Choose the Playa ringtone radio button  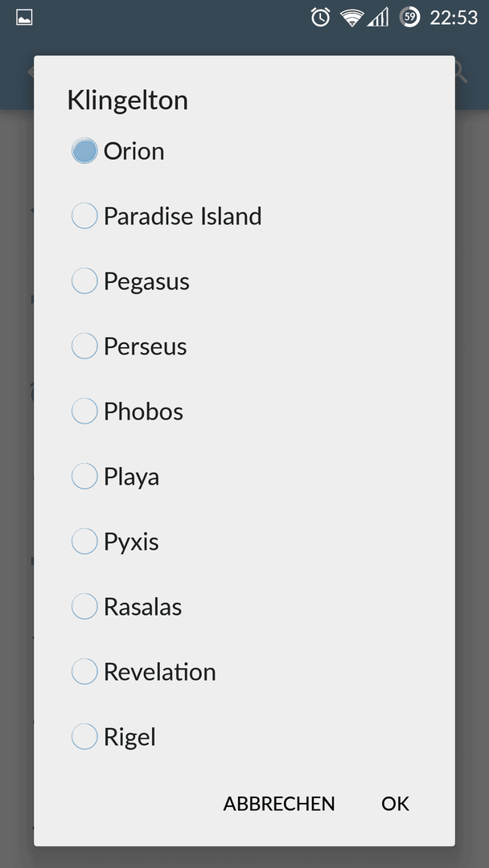pyautogui.click(x=84, y=476)
